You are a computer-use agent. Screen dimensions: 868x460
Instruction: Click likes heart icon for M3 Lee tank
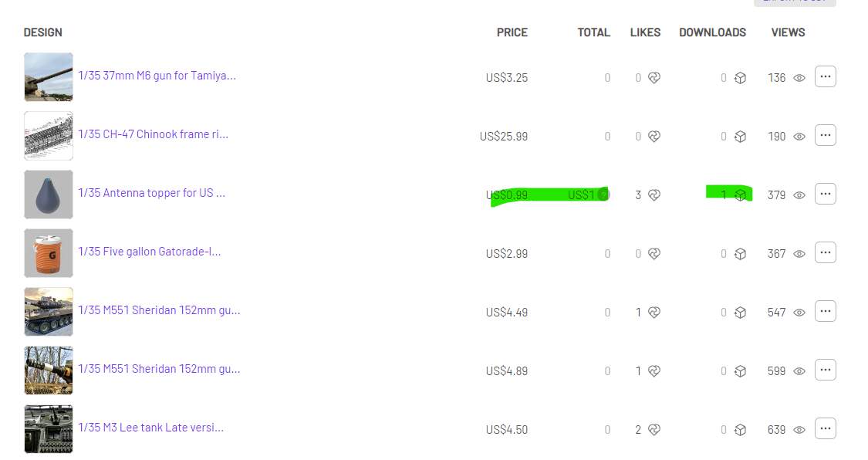654,430
